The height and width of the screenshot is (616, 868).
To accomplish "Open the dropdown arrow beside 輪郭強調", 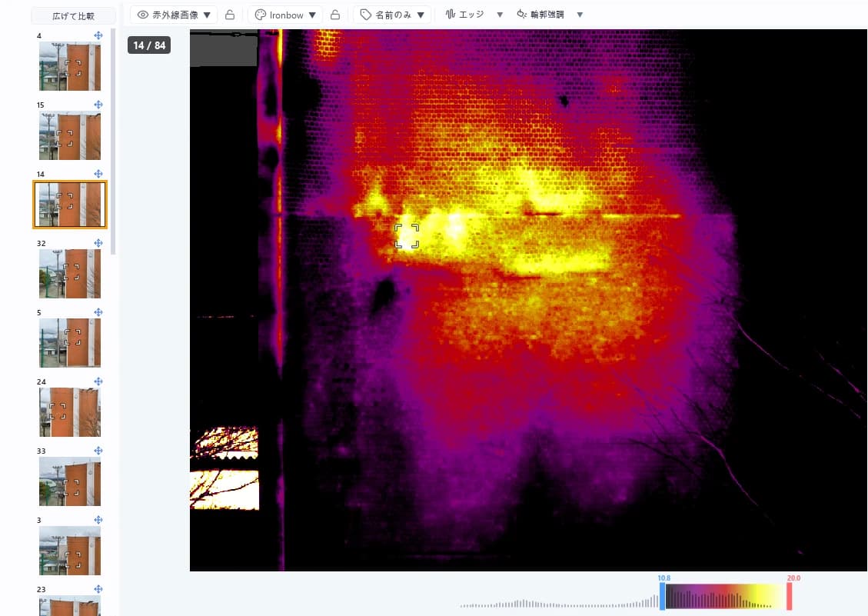I will pos(580,15).
